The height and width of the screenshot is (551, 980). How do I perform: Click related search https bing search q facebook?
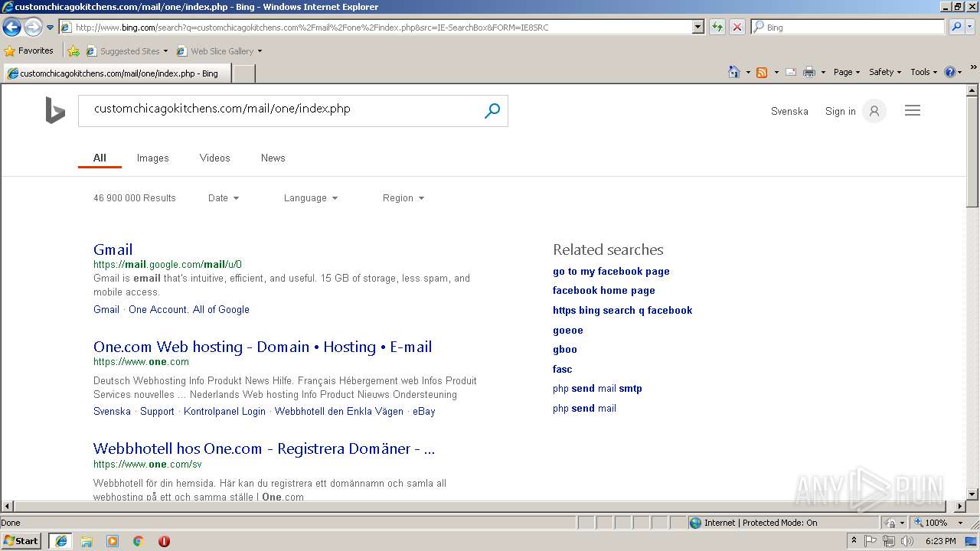[622, 310]
